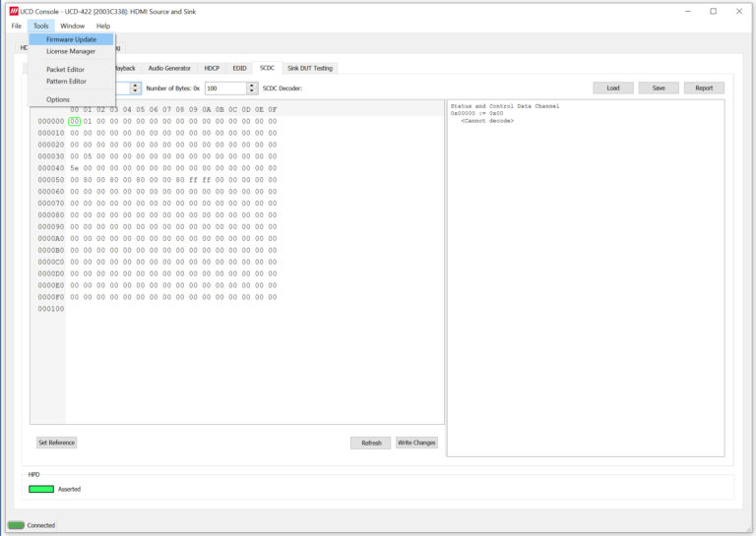756x536 pixels.
Task: Click the green Connected status indicator
Action: point(16,525)
